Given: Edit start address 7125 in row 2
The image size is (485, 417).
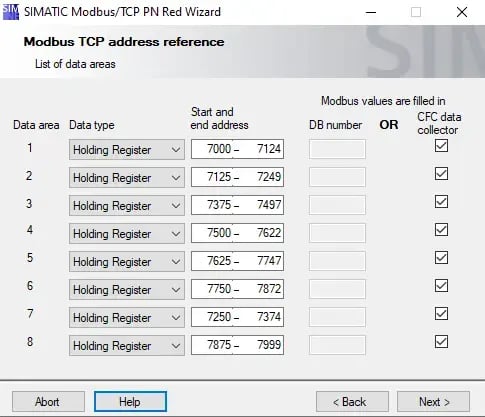Looking at the screenshot, I should pos(212,177).
